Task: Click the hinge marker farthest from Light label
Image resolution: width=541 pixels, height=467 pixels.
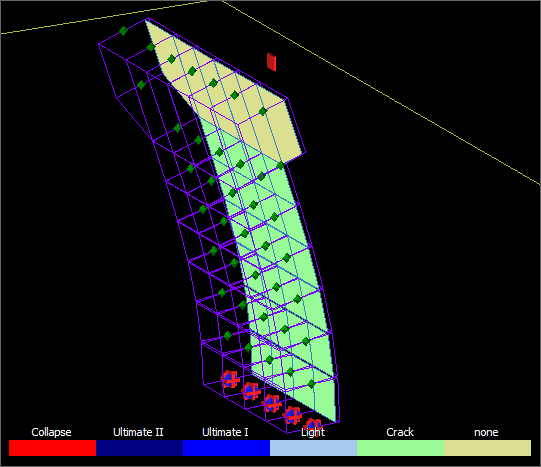Action: coord(230,379)
